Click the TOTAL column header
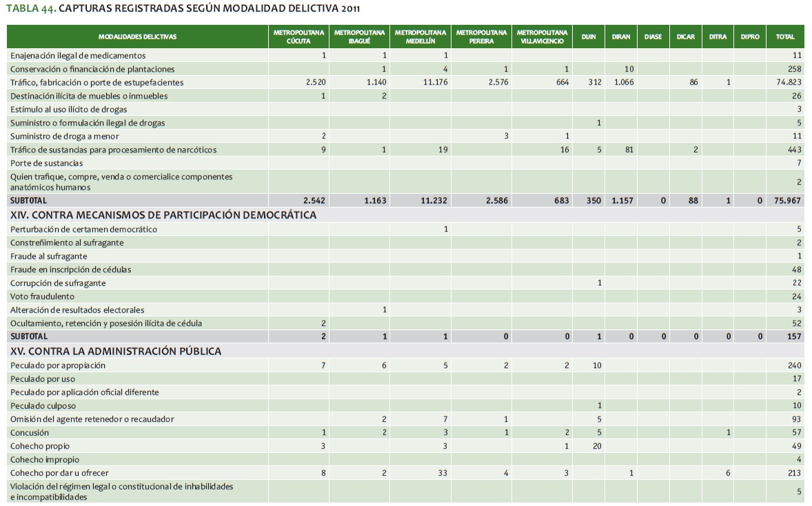Image resolution: width=812 pixels, height=506 pixels. click(784, 37)
